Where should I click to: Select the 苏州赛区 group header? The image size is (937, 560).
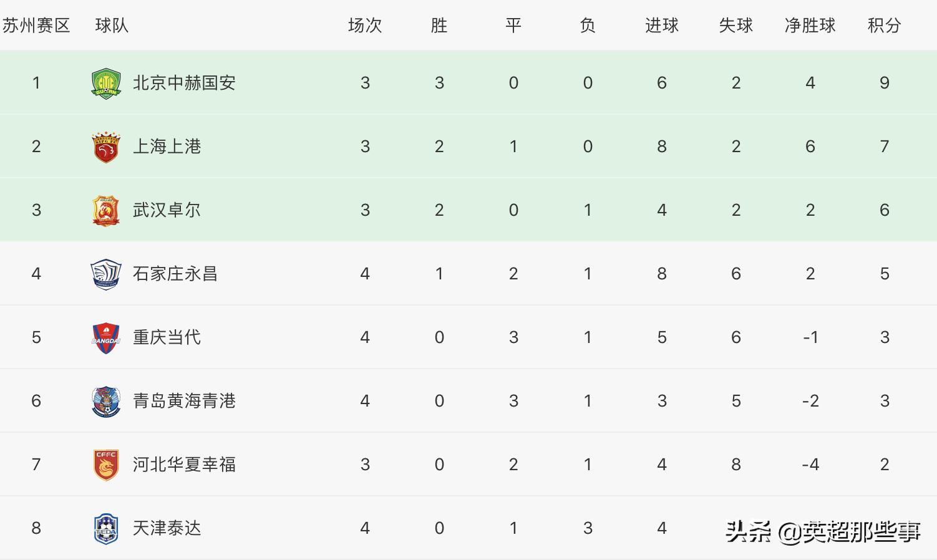(36, 26)
